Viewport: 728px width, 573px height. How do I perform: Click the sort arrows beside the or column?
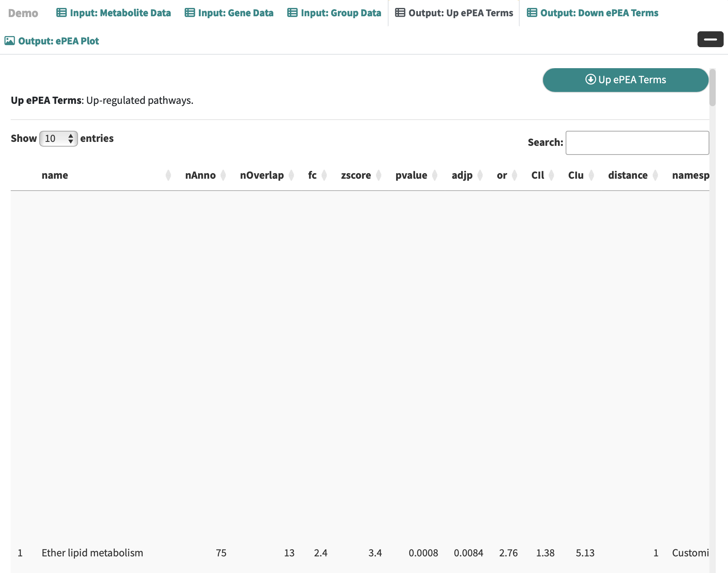(514, 175)
